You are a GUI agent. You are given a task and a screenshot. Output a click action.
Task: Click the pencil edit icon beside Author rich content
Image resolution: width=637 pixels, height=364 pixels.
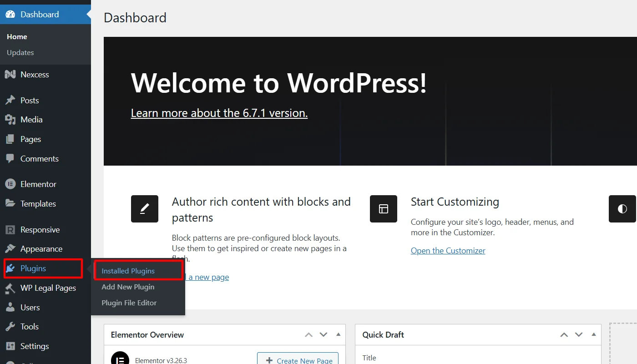[x=145, y=209]
